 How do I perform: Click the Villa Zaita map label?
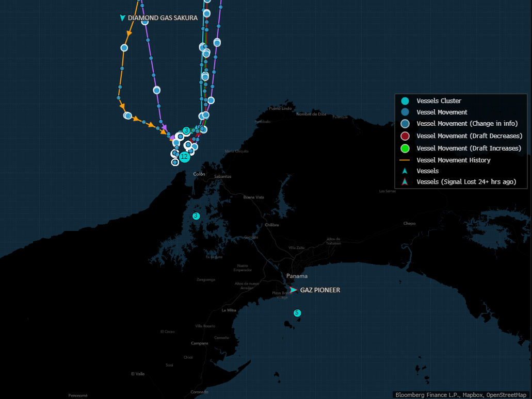(x=296, y=248)
